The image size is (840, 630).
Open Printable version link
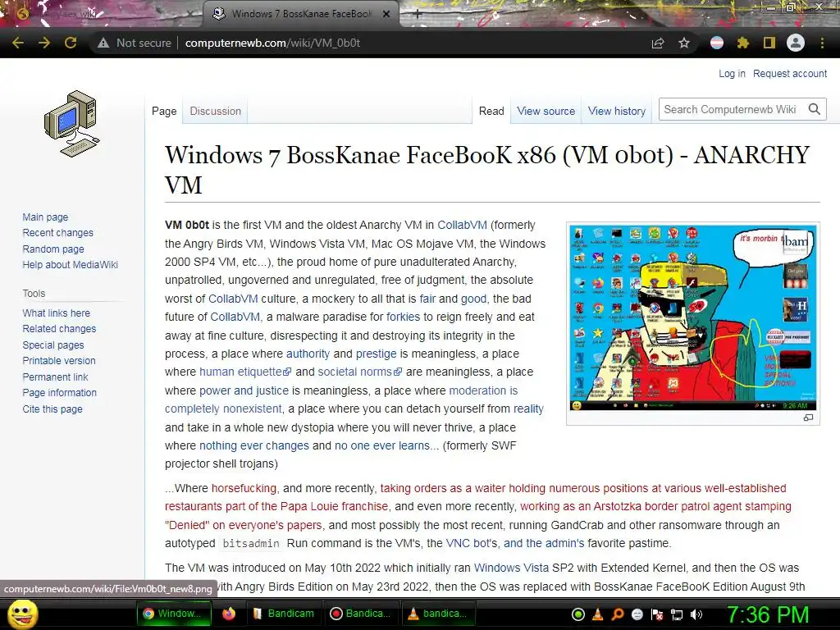(59, 361)
